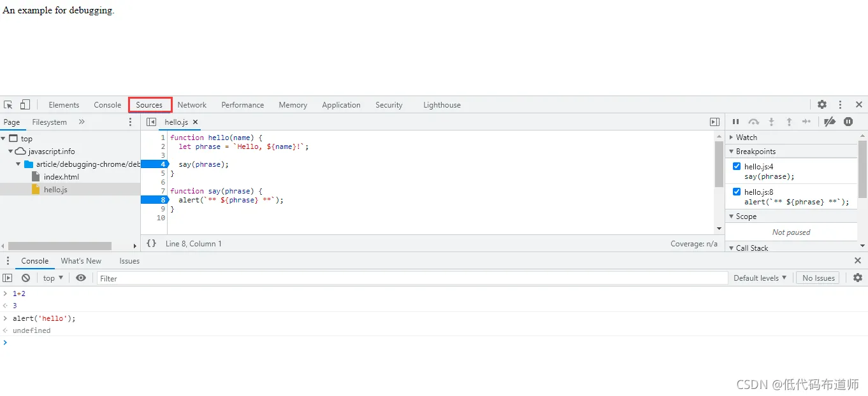Open the Default levels dropdown
The width and height of the screenshot is (868, 396).
point(760,278)
